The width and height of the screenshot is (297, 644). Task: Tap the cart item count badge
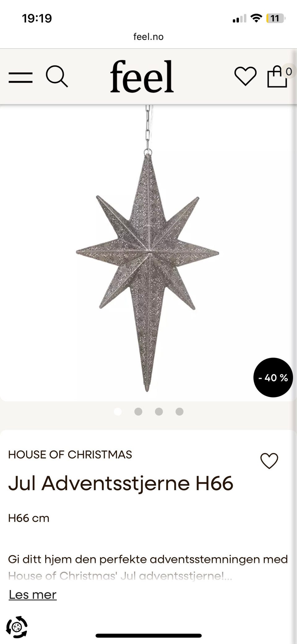point(289,72)
